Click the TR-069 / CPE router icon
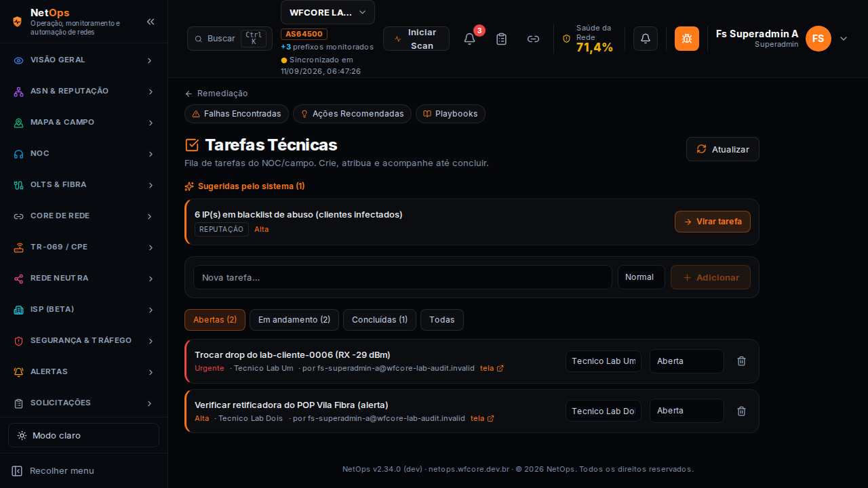This screenshot has width=868, height=488. click(x=19, y=247)
